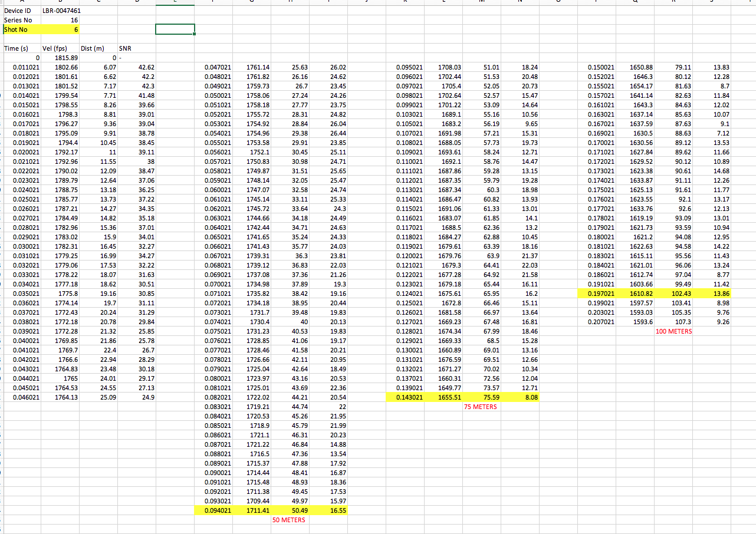Click highlighted time cell 0.143021

pos(409,397)
